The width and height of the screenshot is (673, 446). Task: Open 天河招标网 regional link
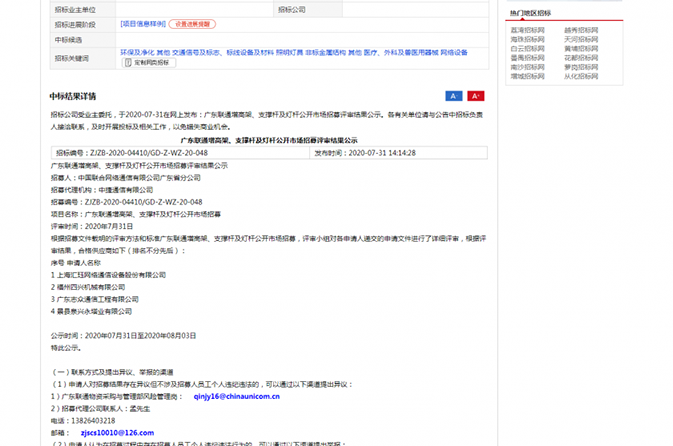581,39
